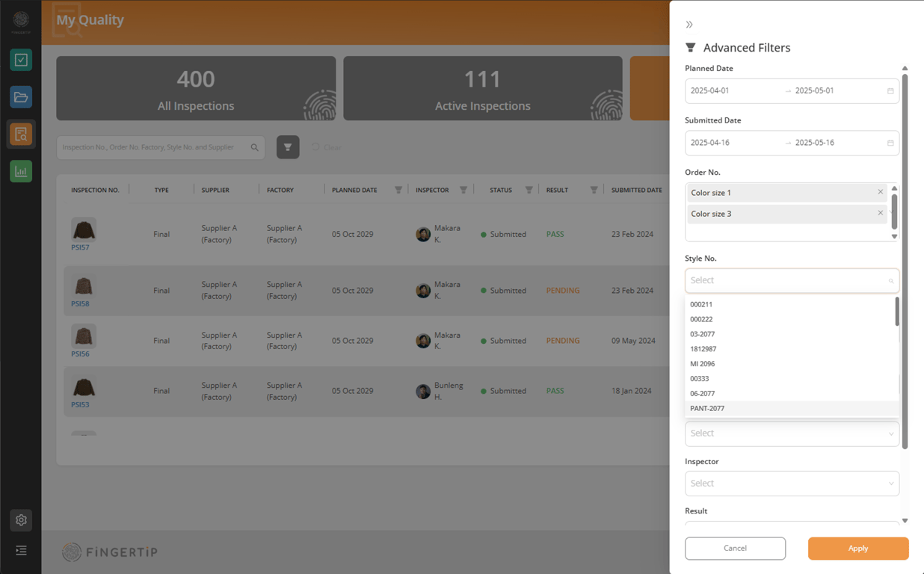The image size is (924, 574).
Task: Filter the Inspector column
Action: pos(463,190)
